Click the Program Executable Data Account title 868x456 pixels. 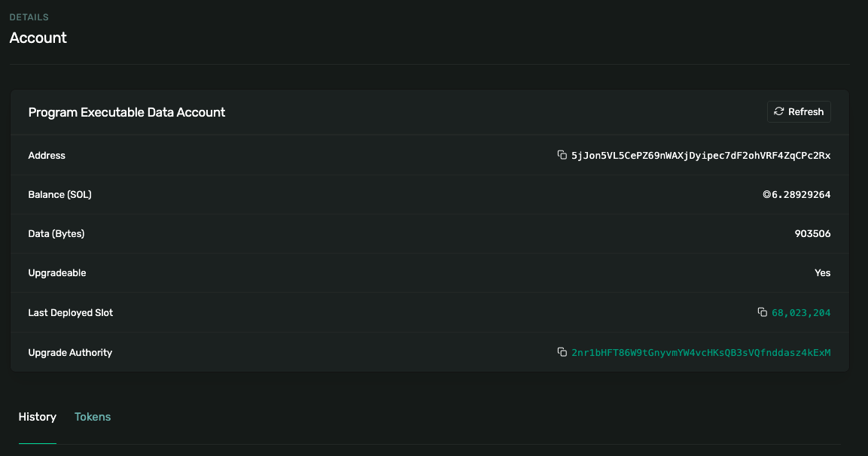coord(126,112)
